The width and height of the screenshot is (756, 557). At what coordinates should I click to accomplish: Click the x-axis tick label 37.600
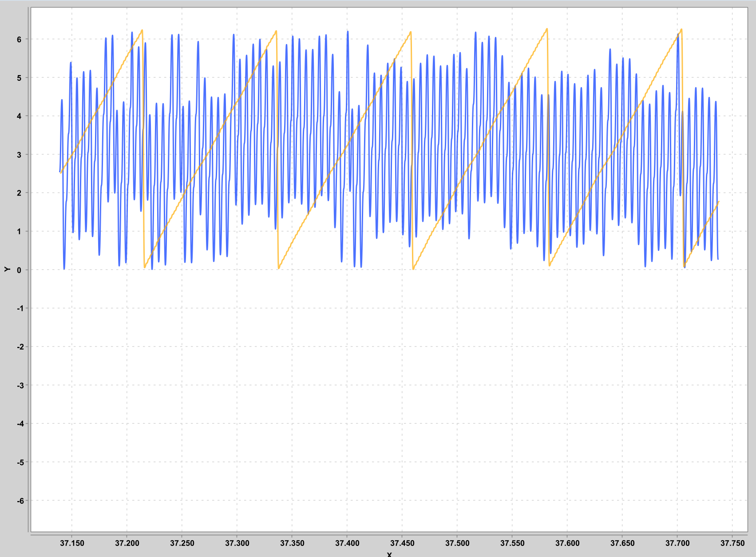[567, 543]
